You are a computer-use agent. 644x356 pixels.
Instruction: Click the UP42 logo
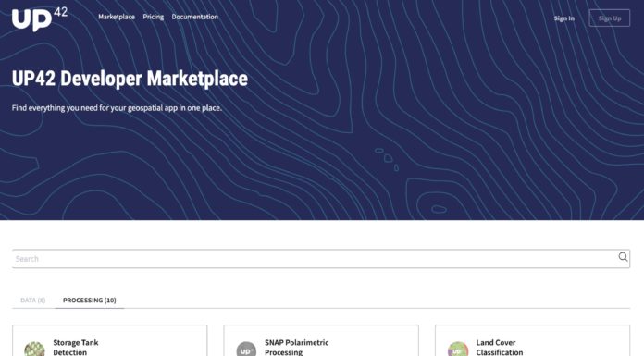click(x=40, y=18)
